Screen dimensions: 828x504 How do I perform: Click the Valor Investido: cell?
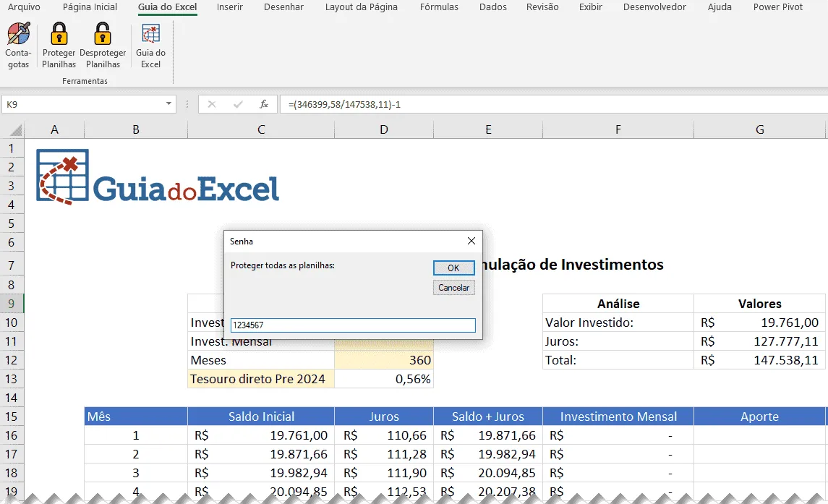618,323
